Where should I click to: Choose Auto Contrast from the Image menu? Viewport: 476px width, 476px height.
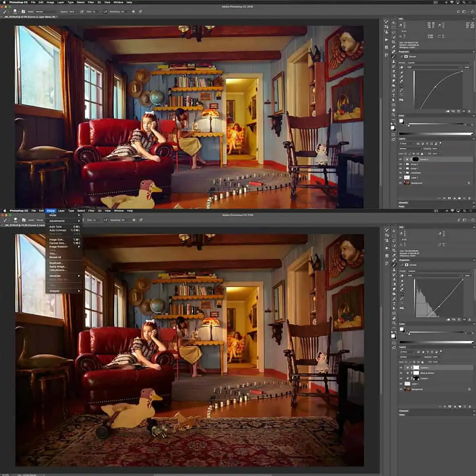64,230
